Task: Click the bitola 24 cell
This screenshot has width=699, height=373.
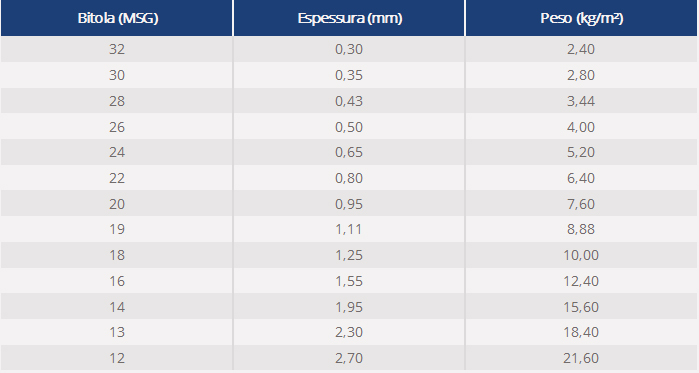Action: point(117,152)
